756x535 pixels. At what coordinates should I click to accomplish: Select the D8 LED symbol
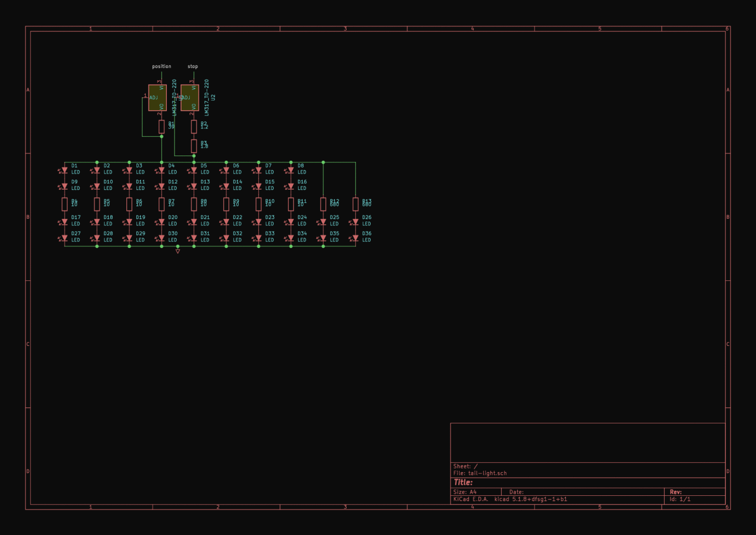click(291, 170)
